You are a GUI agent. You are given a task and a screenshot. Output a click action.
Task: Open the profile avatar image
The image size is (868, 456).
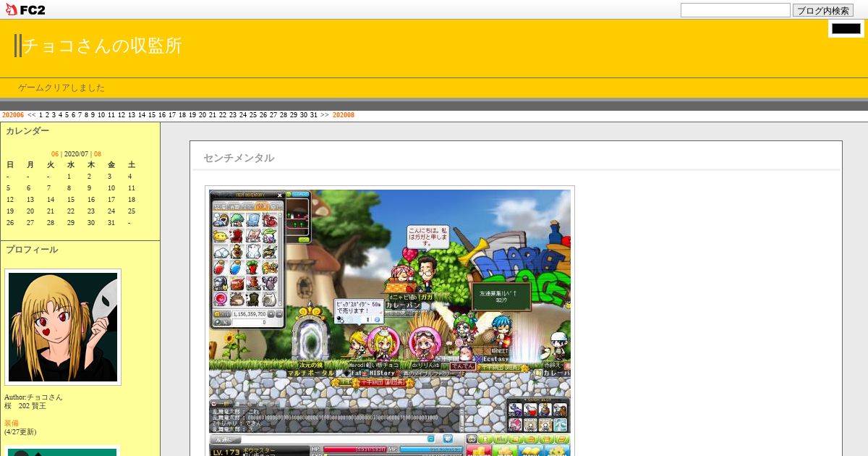click(x=63, y=327)
